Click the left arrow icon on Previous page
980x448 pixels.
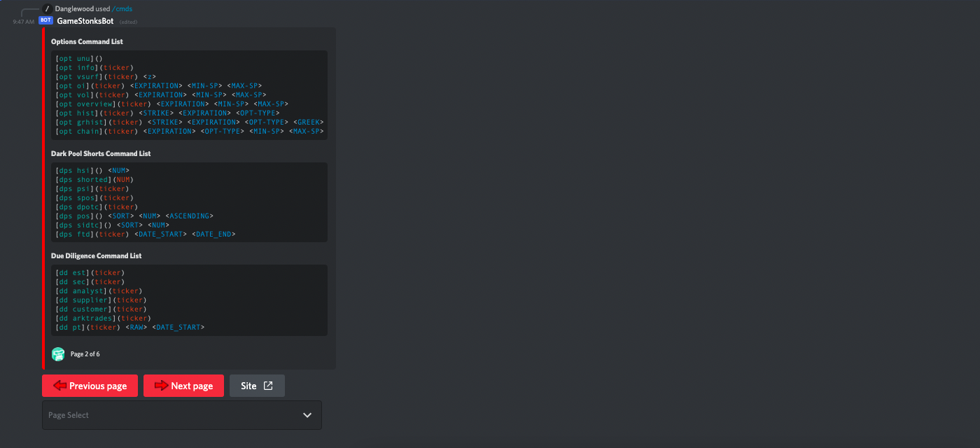[x=60, y=386]
